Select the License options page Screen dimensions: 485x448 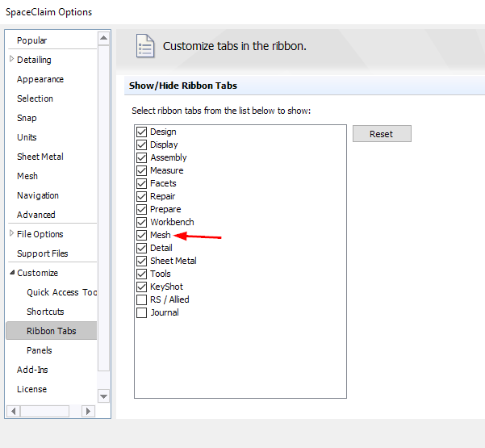pyautogui.click(x=31, y=389)
